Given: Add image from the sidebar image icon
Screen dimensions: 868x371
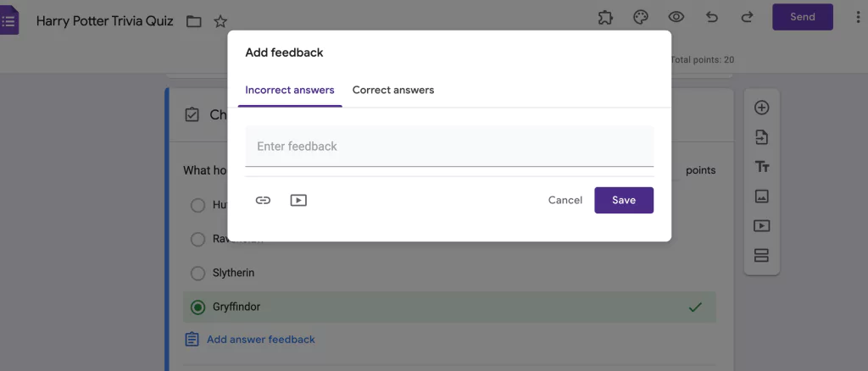Looking at the screenshot, I should (x=762, y=197).
